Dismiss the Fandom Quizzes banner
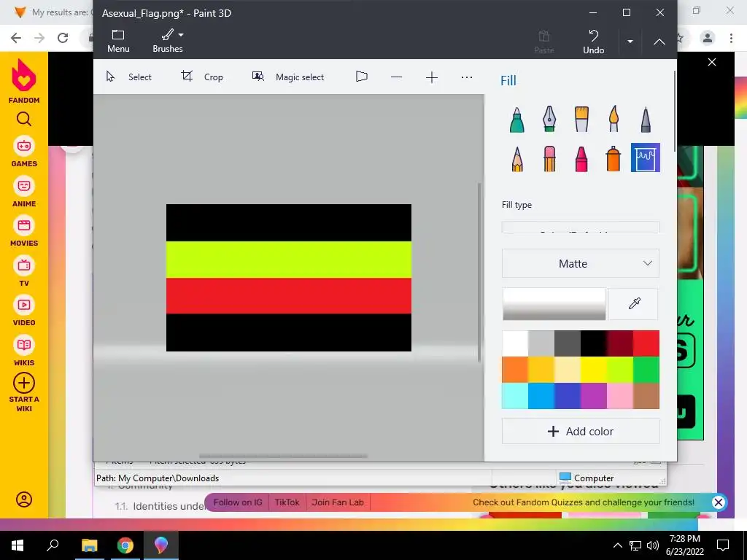747x560 pixels. 719,502
